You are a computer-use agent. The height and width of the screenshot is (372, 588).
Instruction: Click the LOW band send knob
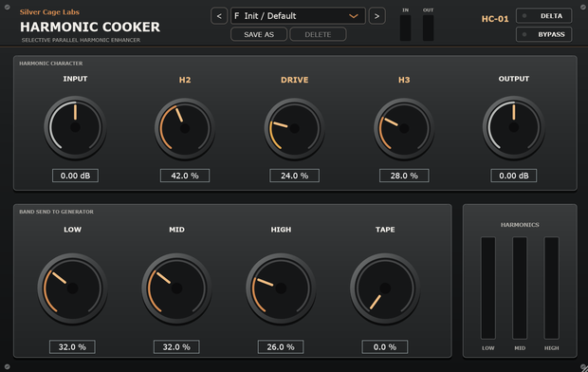pyautogui.click(x=72, y=288)
